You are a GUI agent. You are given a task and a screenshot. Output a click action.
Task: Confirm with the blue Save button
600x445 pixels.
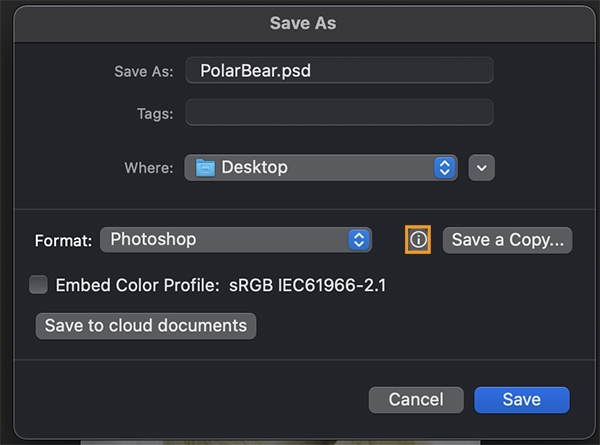tap(521, 400)
